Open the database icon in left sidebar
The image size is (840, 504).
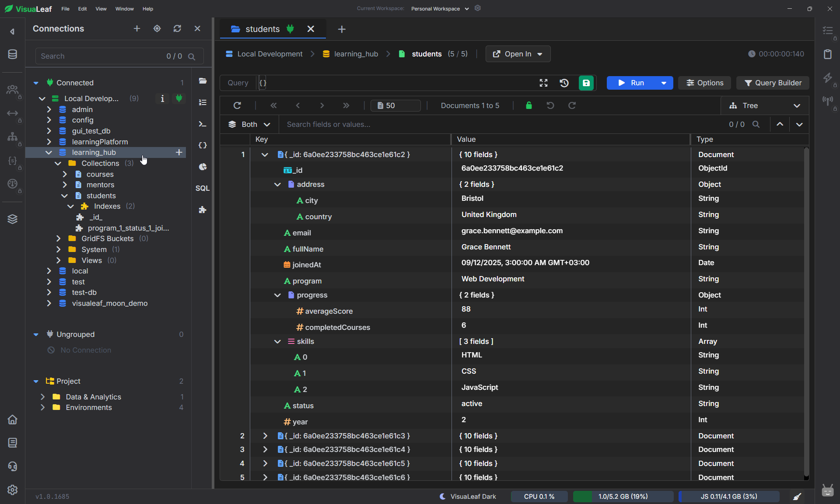(12, 54)
